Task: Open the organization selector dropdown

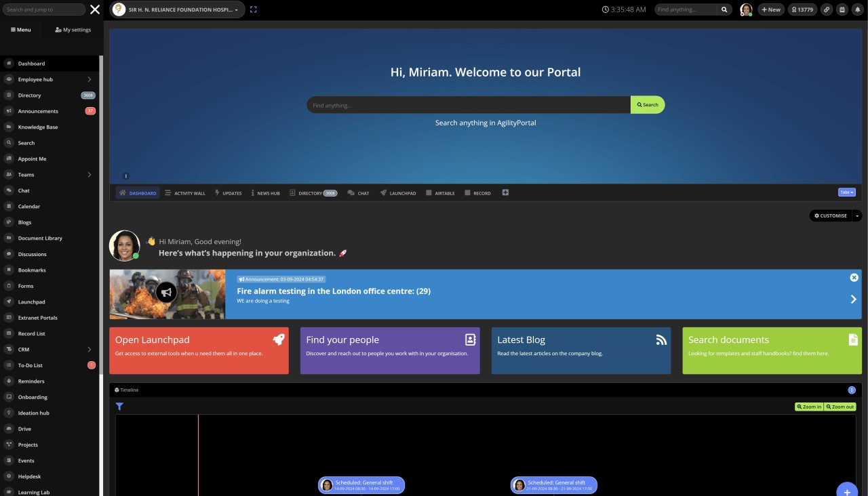Action: point(177,9)
